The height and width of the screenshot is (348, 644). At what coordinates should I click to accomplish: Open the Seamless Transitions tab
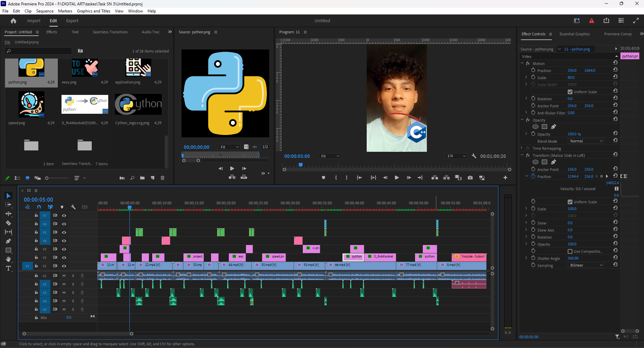click(x=110, y=32)
